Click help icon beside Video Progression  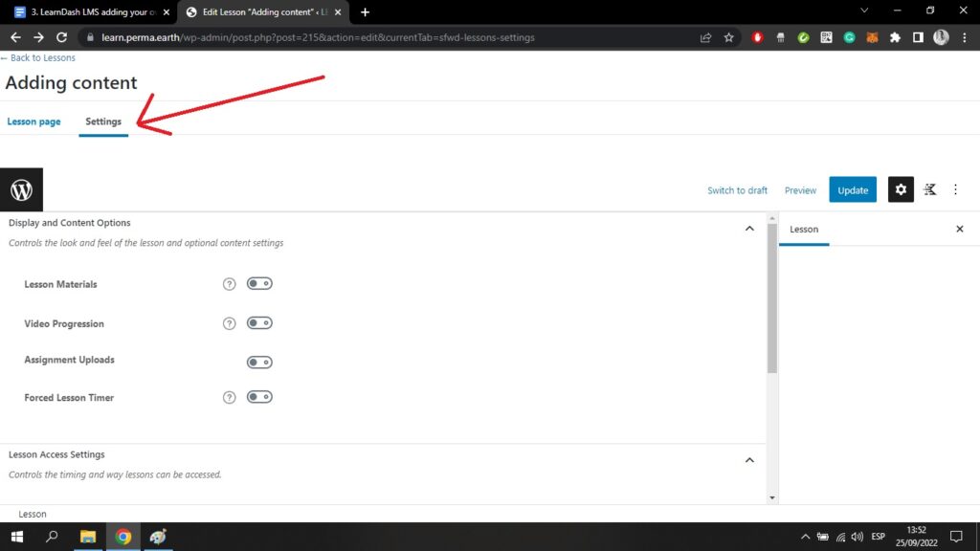[229, 323]
